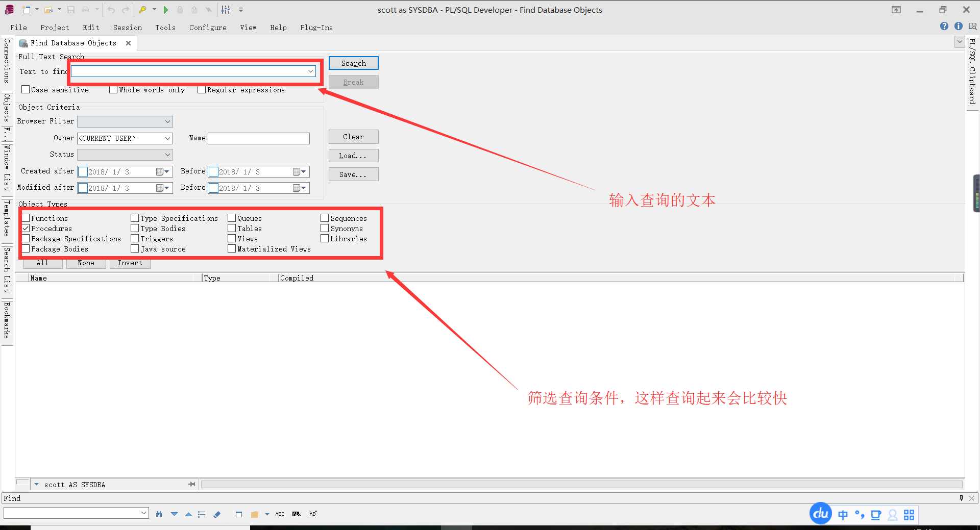This screenshot has width=980, height=530.
Task: Click the Load... button
Action: coord(354,156)
